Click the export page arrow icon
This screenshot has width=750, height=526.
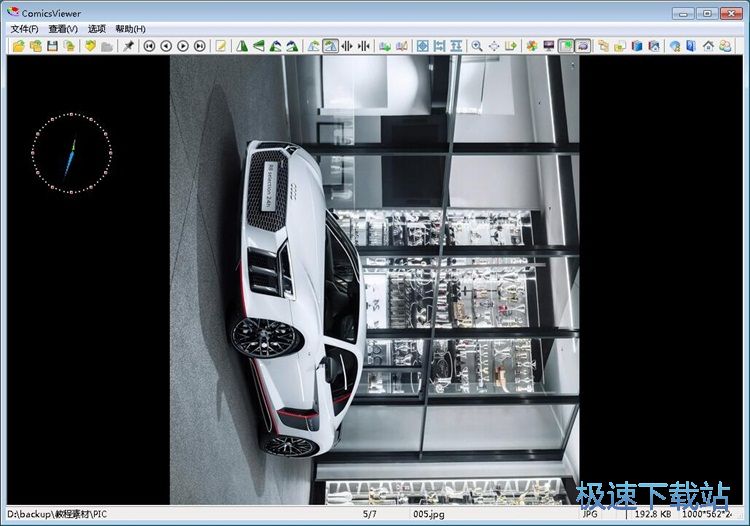[x=510, y=46]
